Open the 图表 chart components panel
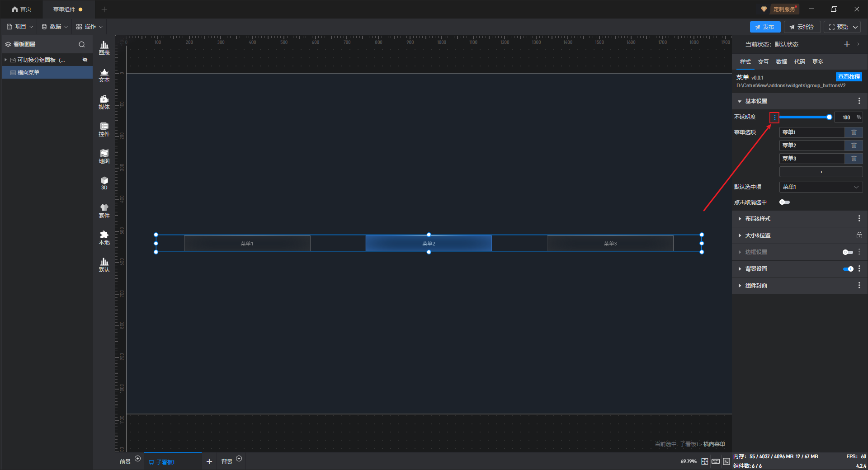868x470 pixels. 104,48
